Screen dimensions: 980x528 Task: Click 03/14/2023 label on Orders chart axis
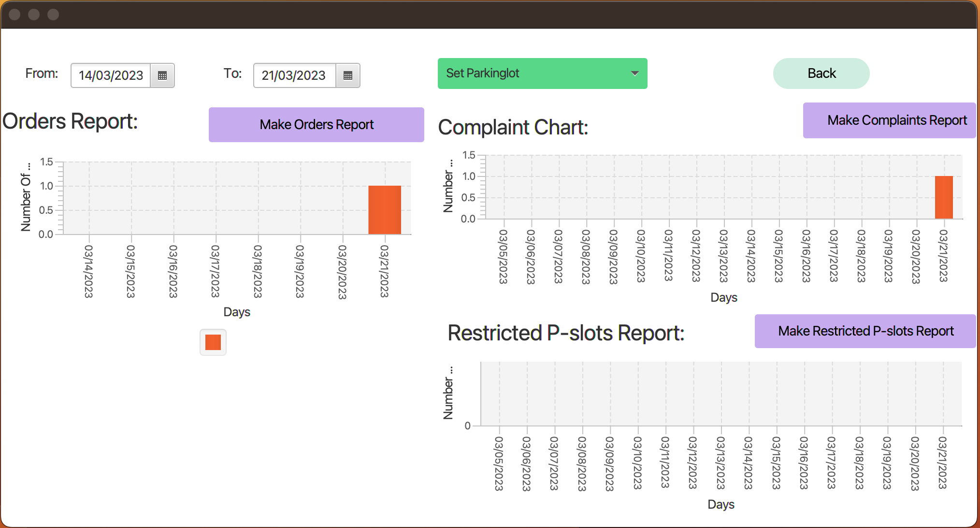pyautogui.click(x=88, y=271)
